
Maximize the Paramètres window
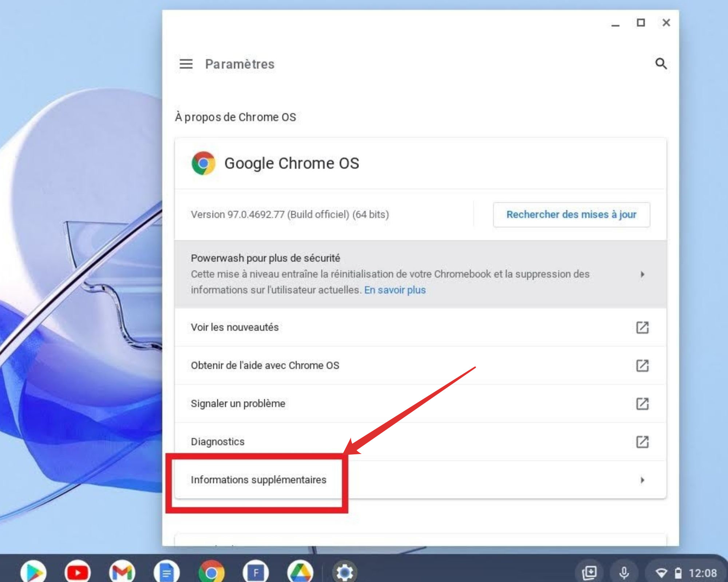point(641,23)
